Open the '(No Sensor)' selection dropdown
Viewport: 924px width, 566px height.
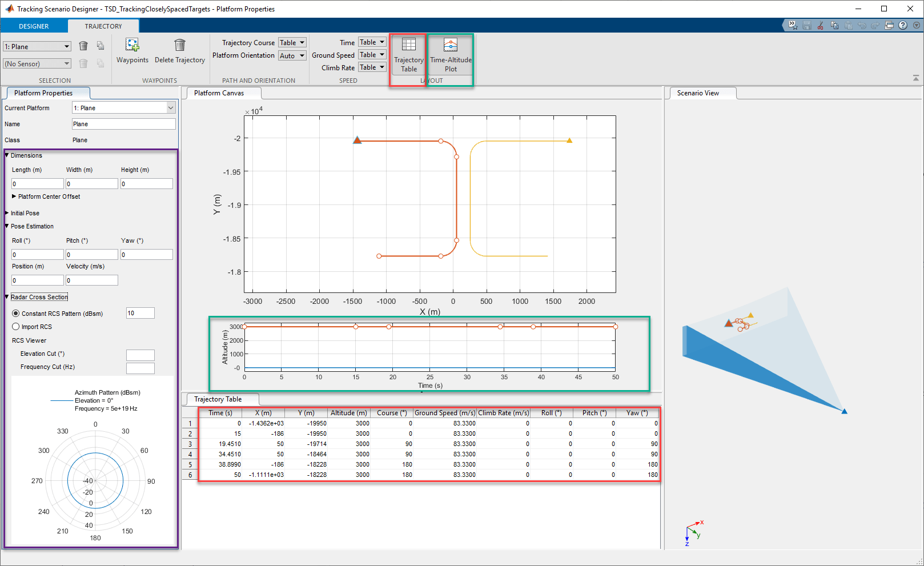pos(37,63)
